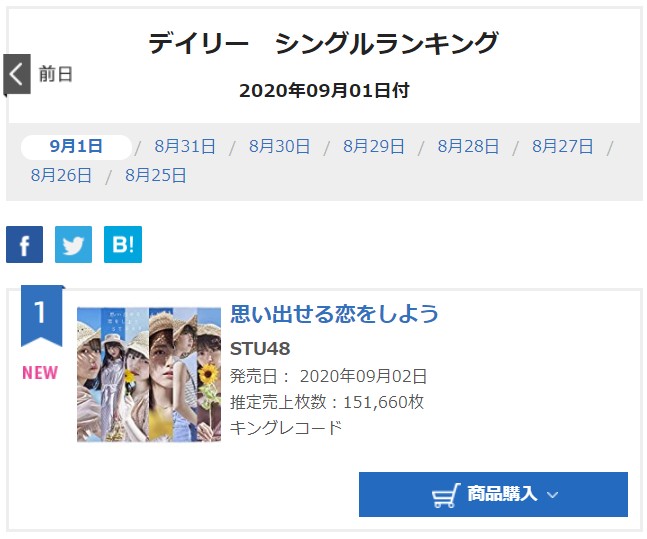Screen dimensions: 647x539
Task: Select the 8月27日 date link
Action: point(562,147)
